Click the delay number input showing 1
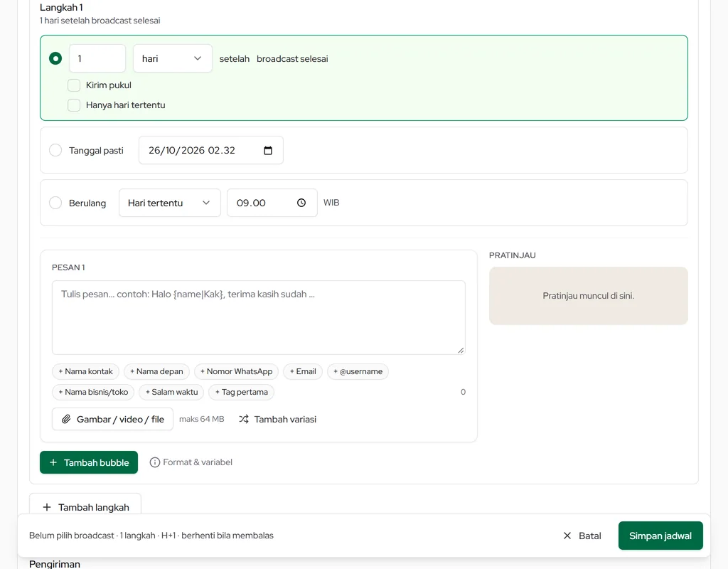This screenshot has height=569, width=728. [97, 58]
